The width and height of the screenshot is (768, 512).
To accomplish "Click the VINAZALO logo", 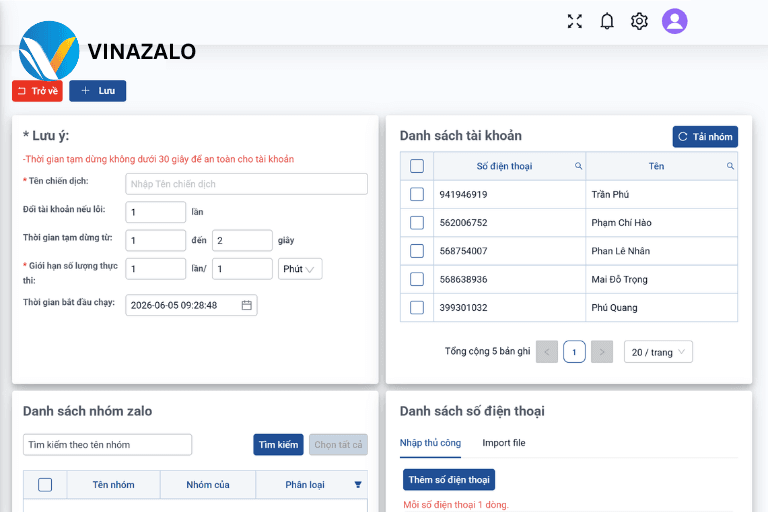I will coord(107,50).
